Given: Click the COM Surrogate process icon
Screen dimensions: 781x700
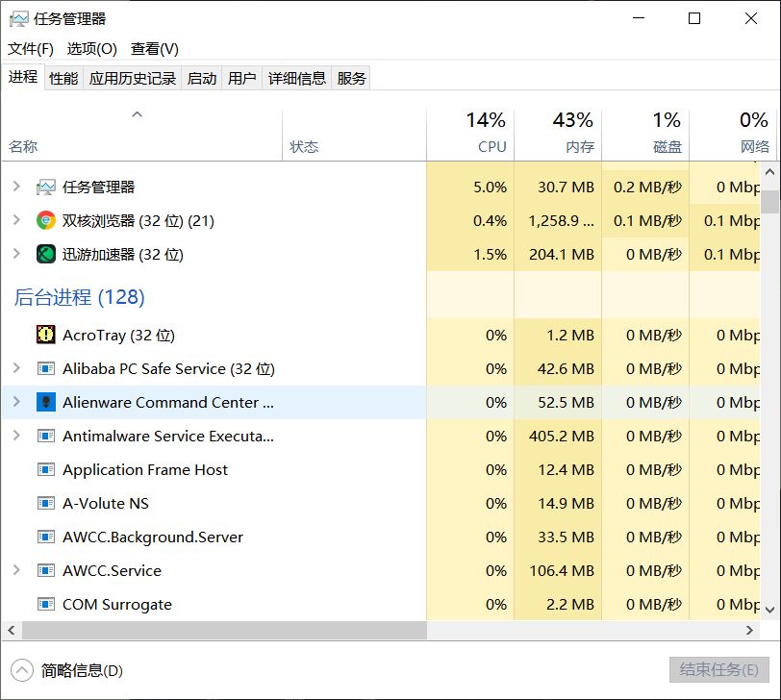Looking at the screenshot, I should point(45,604).
